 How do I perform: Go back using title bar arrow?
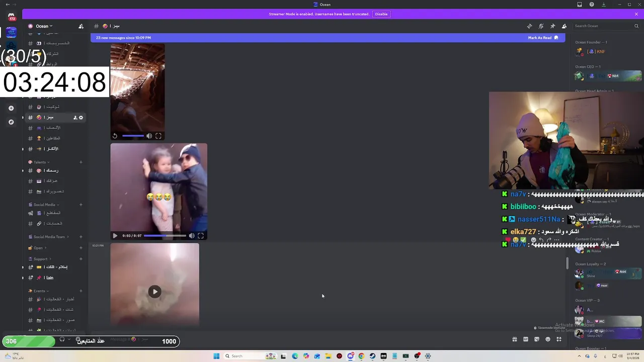click(7, 5)
